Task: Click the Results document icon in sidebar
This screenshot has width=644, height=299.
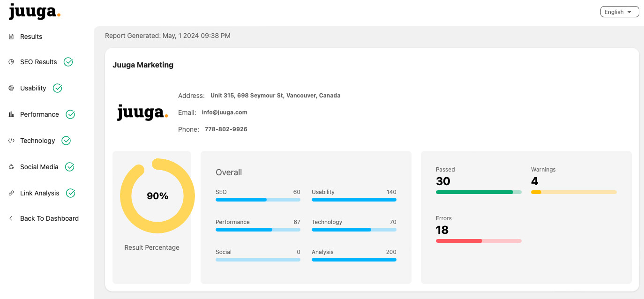Action: click(x=11, y=37)
